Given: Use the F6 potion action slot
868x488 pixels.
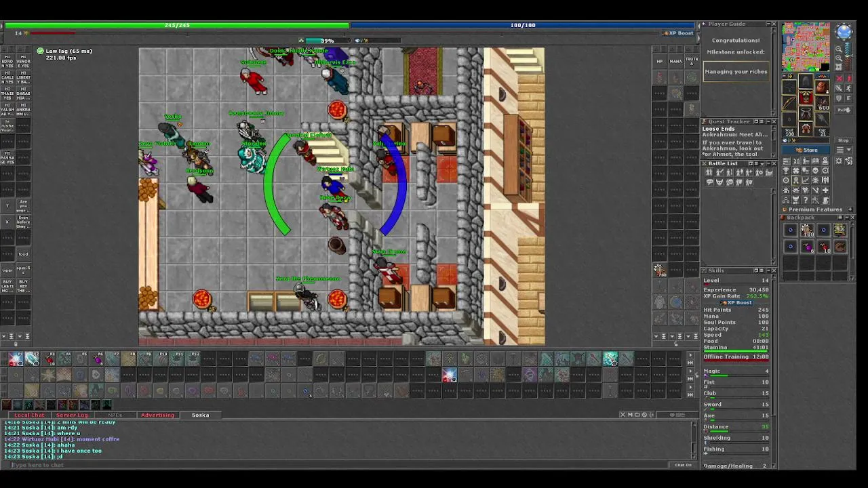Looking at the screenshot, I should tap(97, 359).
